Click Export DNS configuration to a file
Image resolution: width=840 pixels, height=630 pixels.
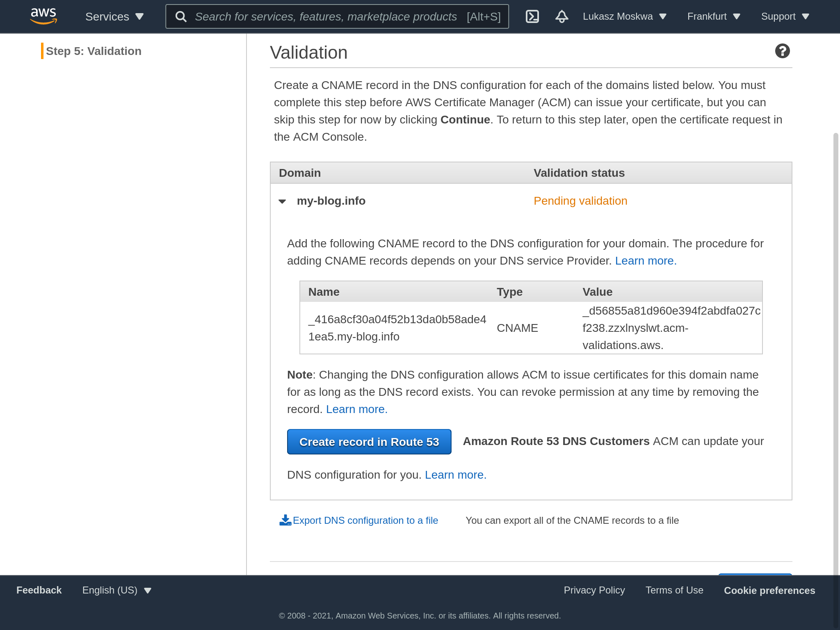[x=365, y=520]
